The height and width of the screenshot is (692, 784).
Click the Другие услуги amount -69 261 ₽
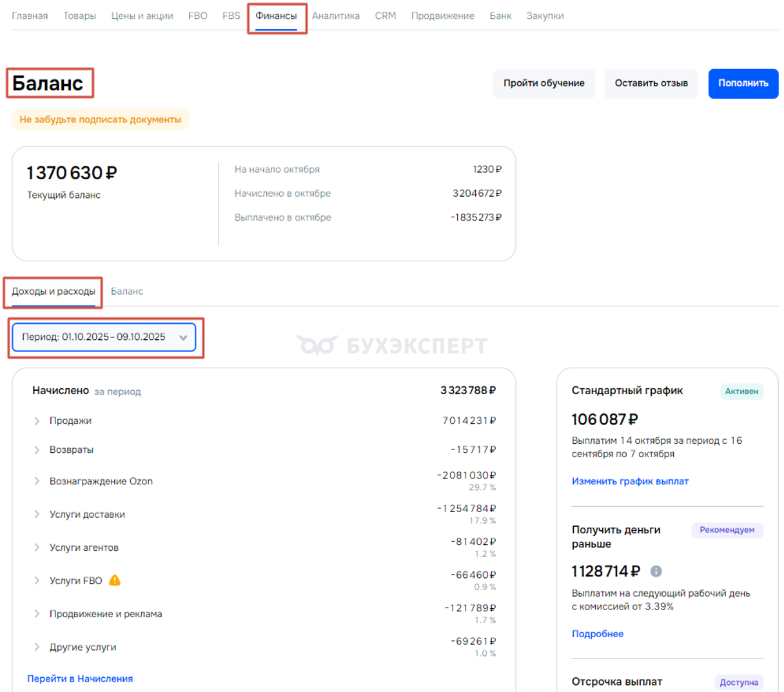[x=473, y=641]
